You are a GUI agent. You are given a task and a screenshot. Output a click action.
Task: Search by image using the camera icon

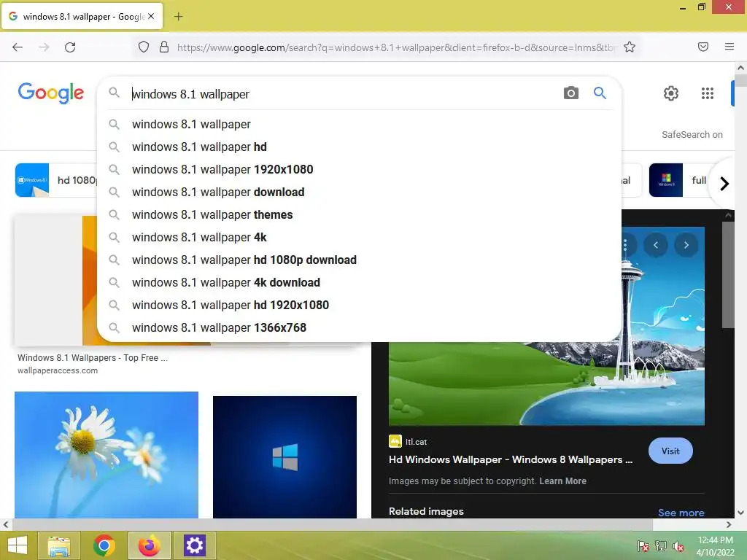[570, 93]
